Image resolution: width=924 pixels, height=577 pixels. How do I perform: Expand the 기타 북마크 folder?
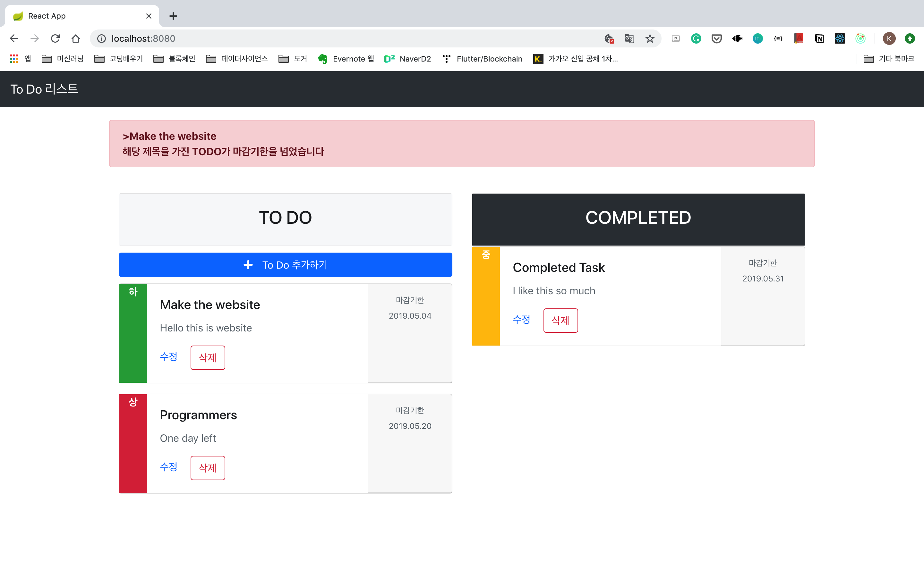point(889,59)
